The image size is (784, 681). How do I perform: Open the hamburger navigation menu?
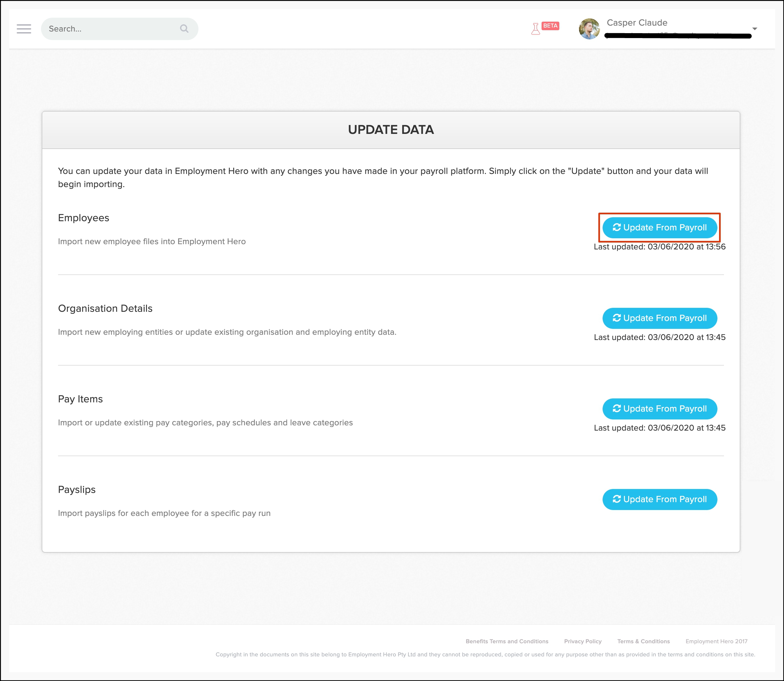pos(24,29)
